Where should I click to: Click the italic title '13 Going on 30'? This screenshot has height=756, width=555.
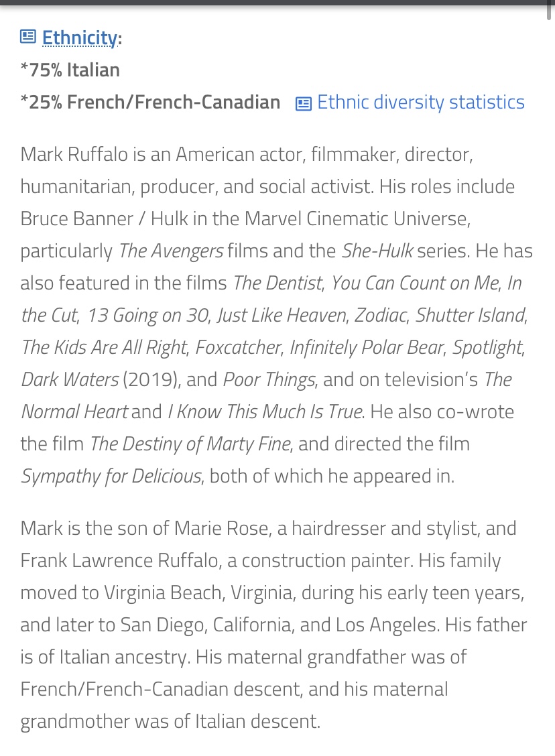pos(148,315)
